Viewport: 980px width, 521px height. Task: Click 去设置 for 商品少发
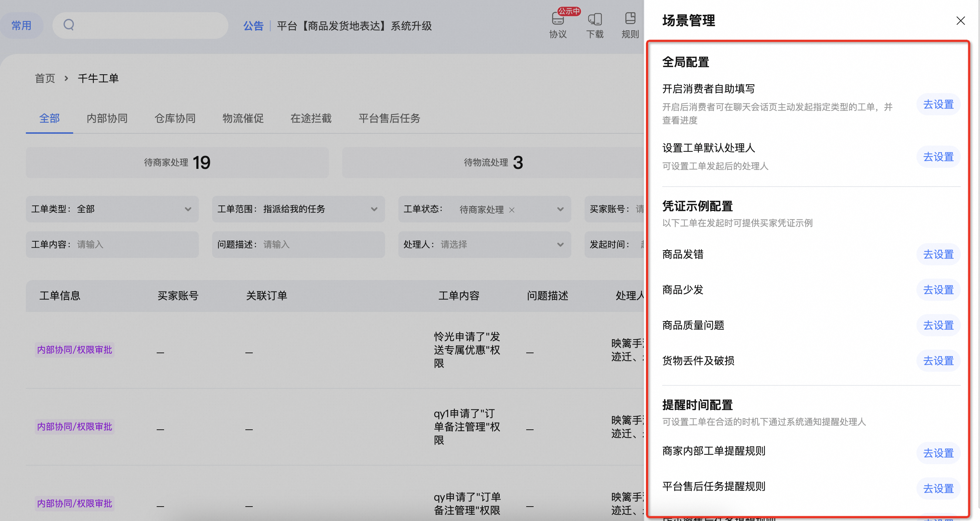coord(938,290)
